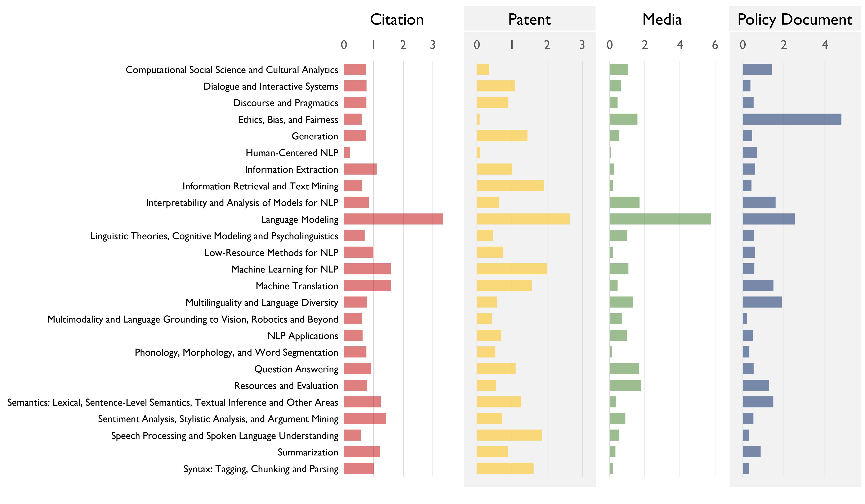The image size is (865, 504).
Task: Click the Generation row label
Action: click(x=315, y=136)
